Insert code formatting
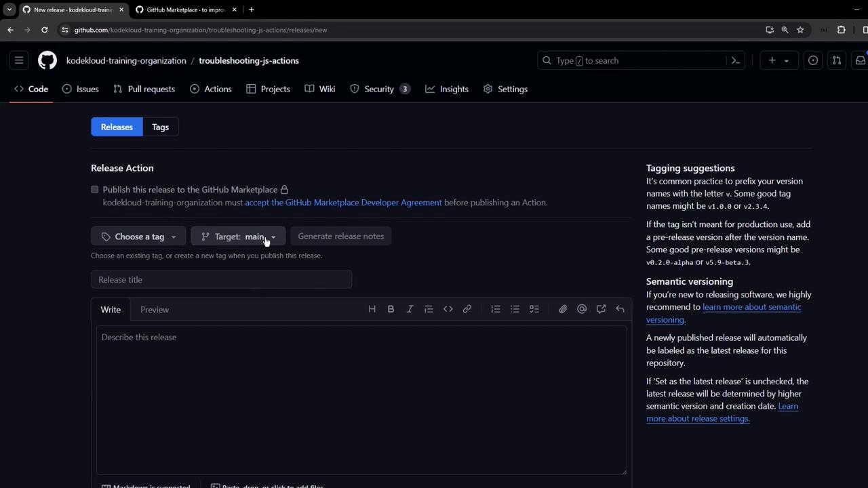 [448, 309]
